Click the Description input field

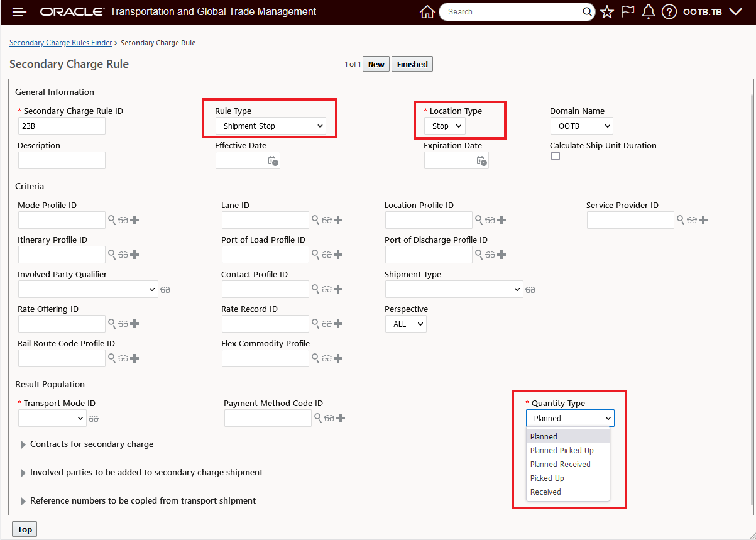click(62, 160)
